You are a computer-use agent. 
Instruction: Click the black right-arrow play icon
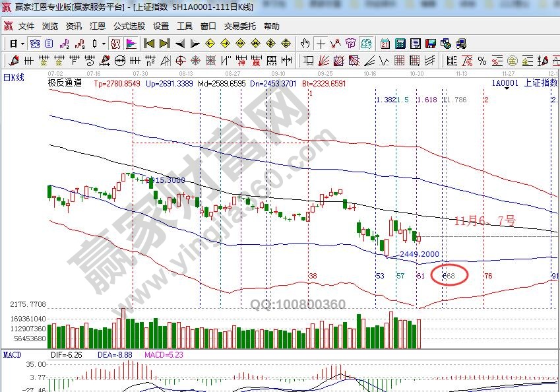point(195,44)
